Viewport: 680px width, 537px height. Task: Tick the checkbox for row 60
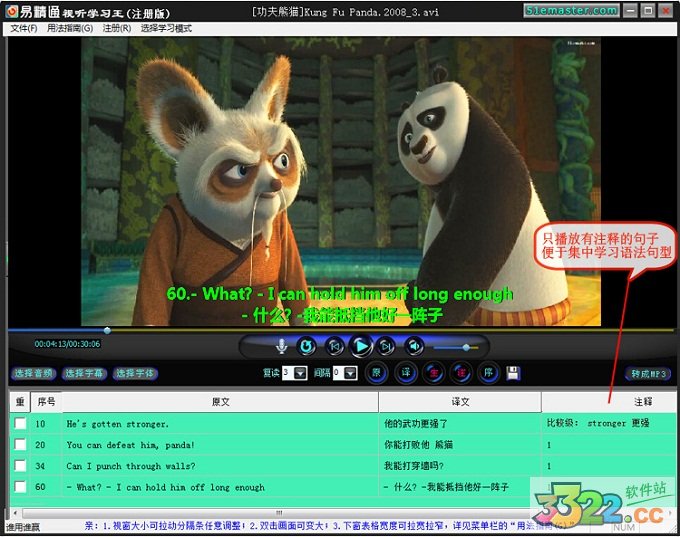pos(20,486)
